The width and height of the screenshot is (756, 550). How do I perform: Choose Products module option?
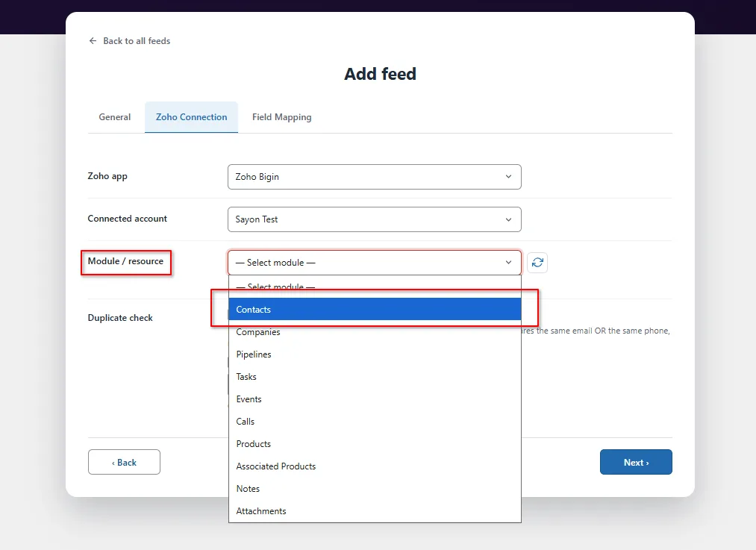pos(375,444)
